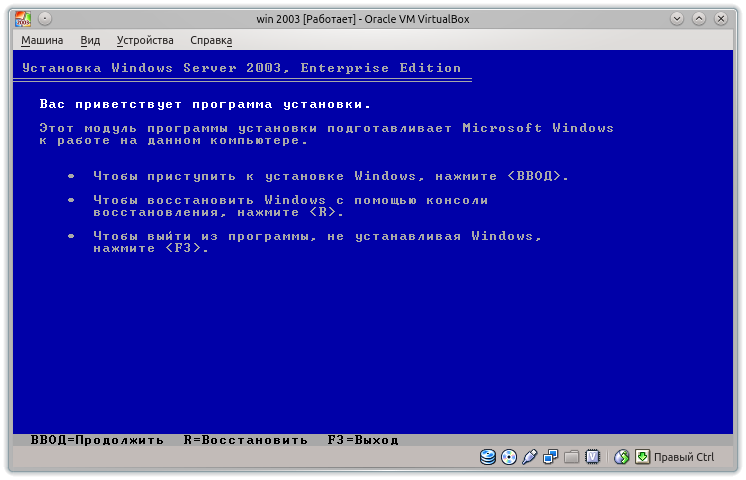The image size is (746, 480).
Task: Open the Справка menu
Action: pos(211,40)
